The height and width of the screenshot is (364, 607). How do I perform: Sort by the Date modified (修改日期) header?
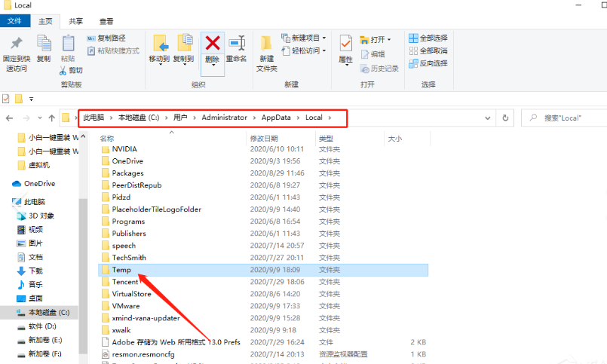pyautogui.click(x=281, y=138)
